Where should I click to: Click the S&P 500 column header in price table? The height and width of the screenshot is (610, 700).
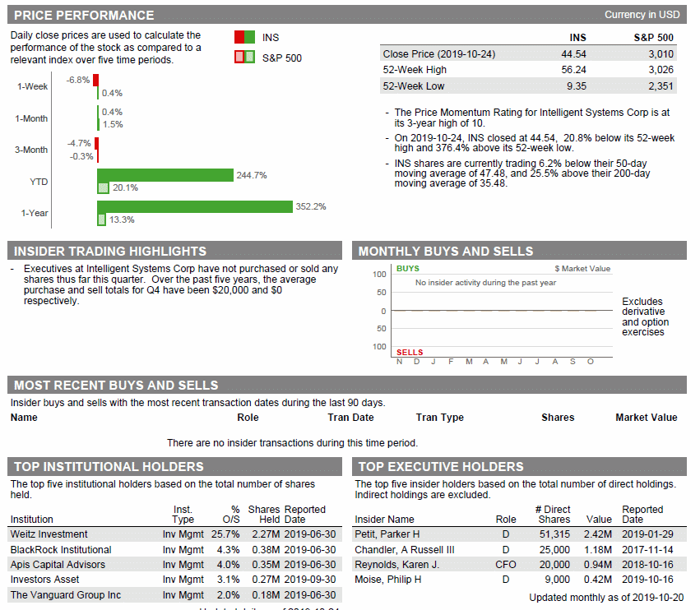654,38
